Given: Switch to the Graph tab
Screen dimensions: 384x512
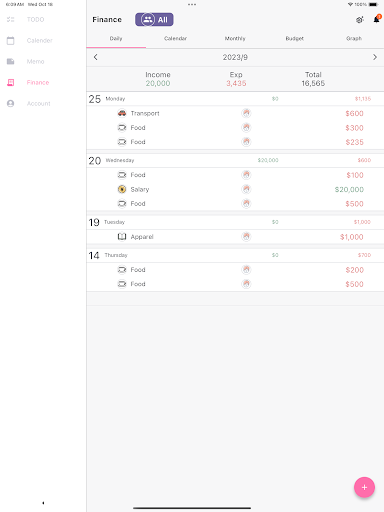Looking at the screenshot, I should pos(354,39).
